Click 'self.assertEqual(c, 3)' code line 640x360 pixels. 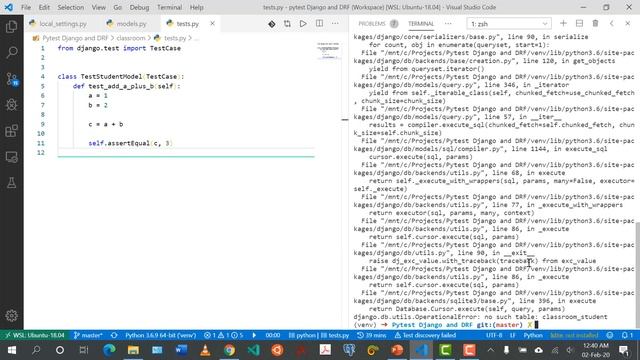click(x=131, y=143)
